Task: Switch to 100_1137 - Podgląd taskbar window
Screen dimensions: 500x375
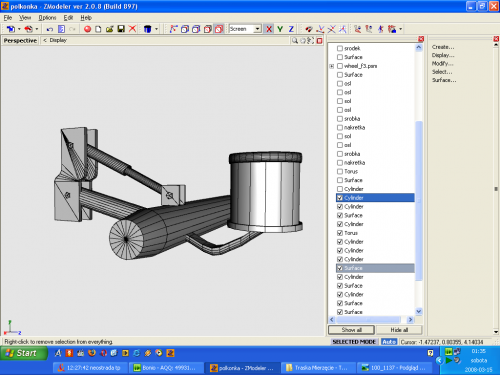Action: [x=394, y=368]
